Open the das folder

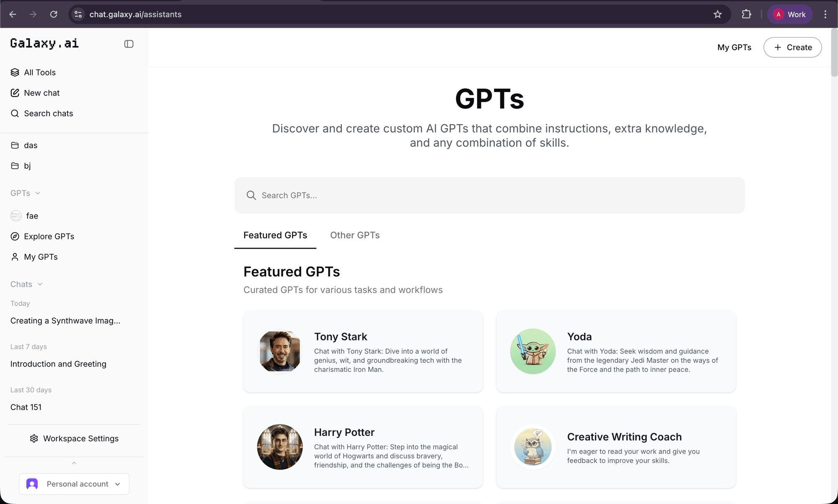point(29,145)
